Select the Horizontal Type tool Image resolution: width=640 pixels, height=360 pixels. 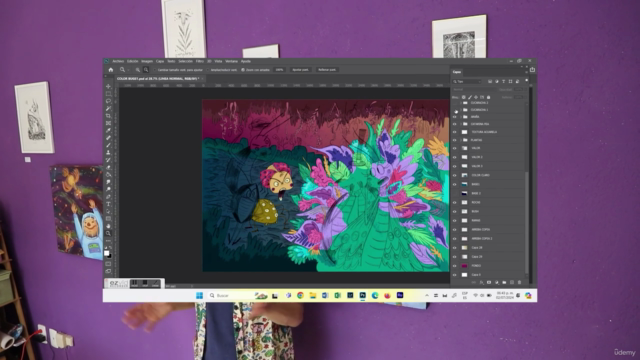[x=108, y=204]
